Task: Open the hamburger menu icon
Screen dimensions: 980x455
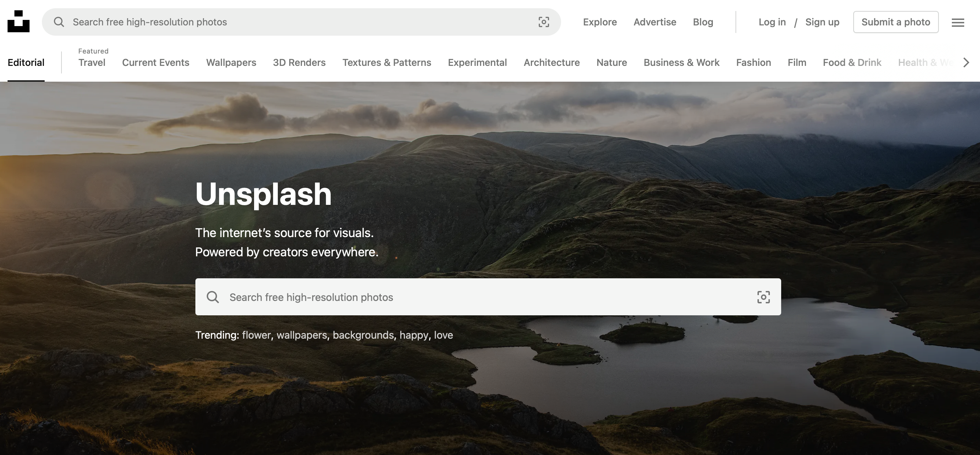Action: (958, 22)
